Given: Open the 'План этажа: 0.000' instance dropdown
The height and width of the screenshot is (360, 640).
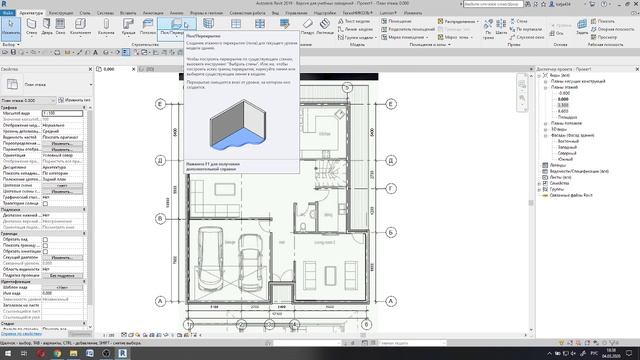Looking at the screenshot, I should 28,100.
